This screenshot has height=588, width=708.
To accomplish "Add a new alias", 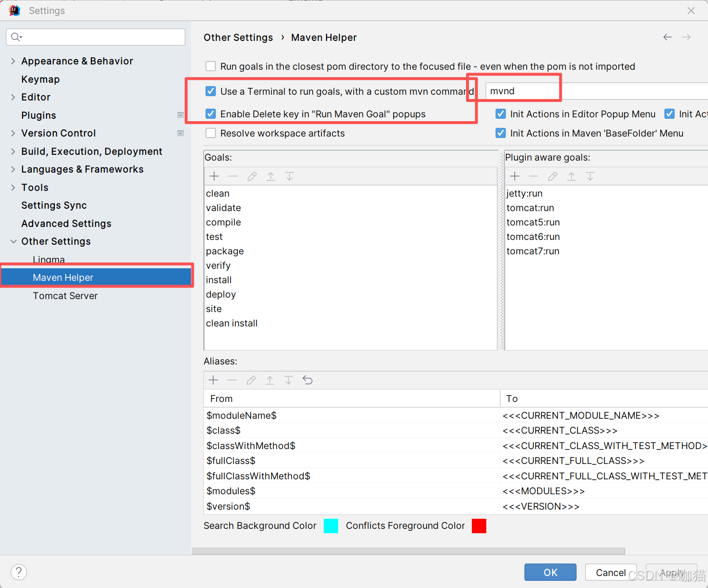I will pos(214,380).
